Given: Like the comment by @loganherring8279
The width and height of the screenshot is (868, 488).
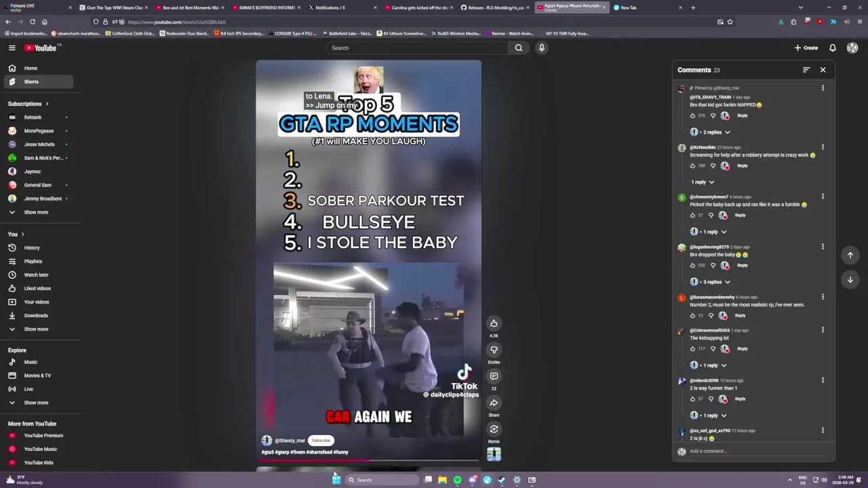Looking at the screenshot, I should [x=692, y=265].
